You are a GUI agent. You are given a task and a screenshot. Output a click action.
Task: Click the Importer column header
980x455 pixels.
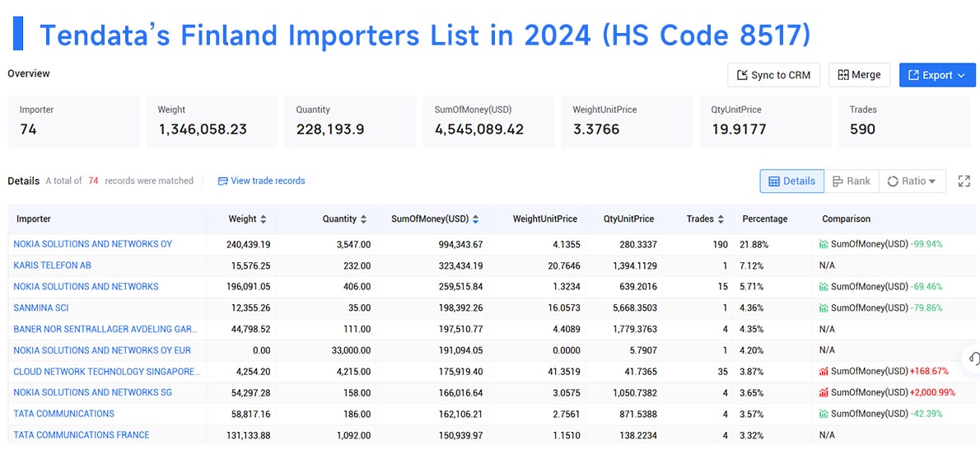click(34, 219)
